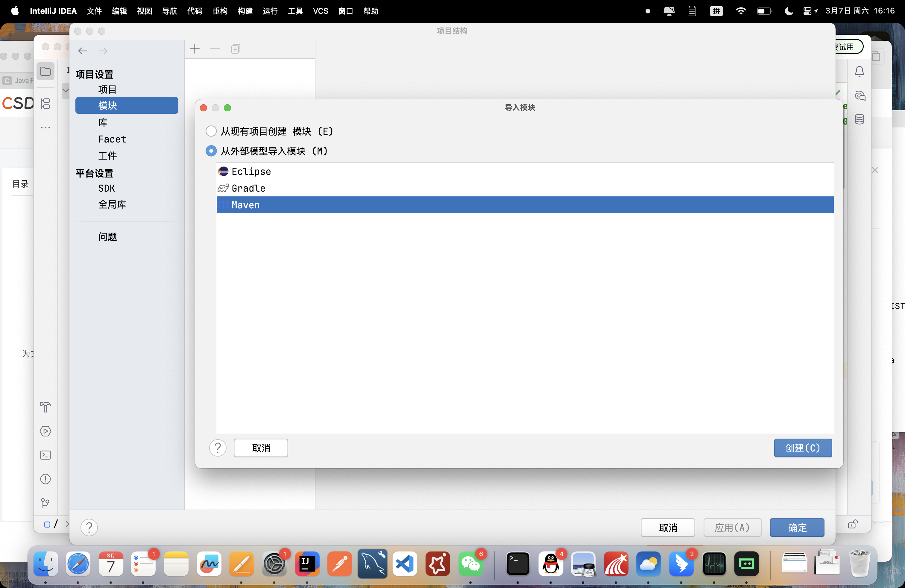Select the Maven external model entry
905x588 pixels.
pyautogui.click(x=246, y=205)
